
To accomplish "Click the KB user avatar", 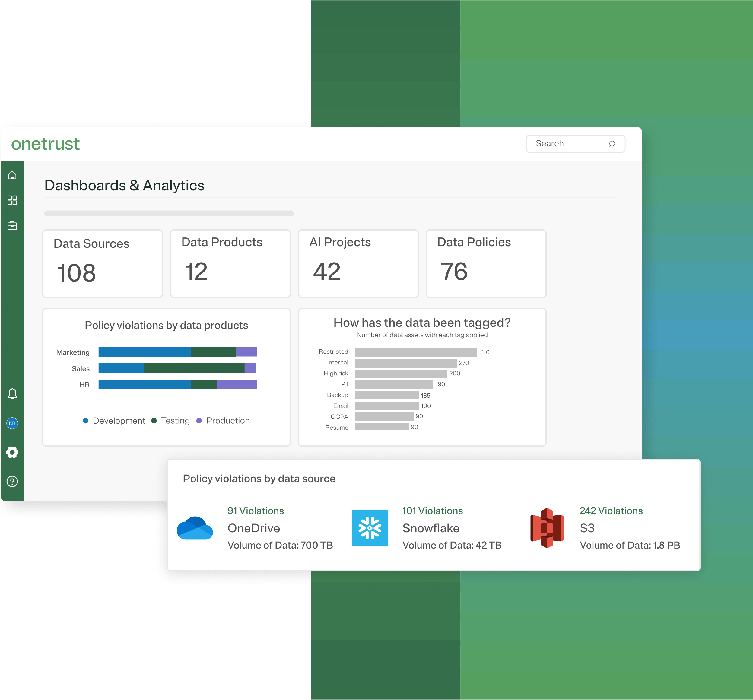I will pos(12,423).
